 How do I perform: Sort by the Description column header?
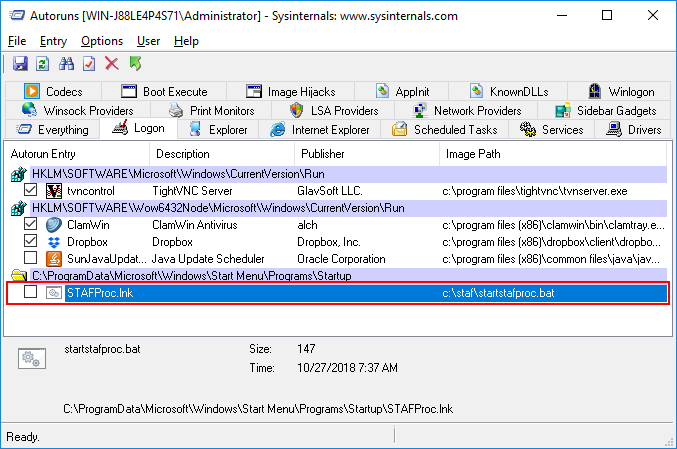point(222,154)
